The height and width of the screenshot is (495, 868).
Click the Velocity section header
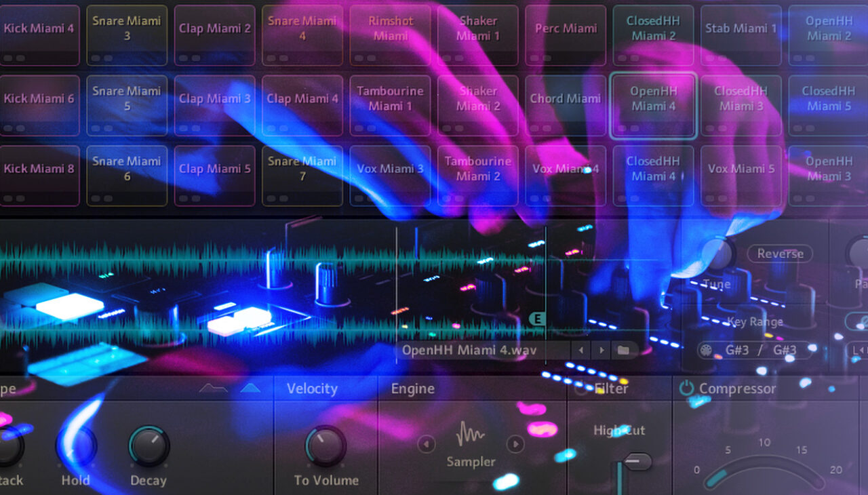(313, 389)
